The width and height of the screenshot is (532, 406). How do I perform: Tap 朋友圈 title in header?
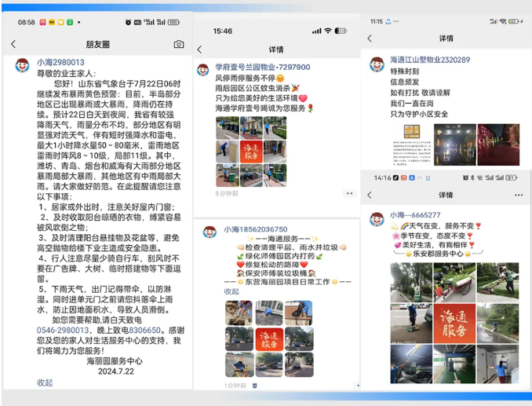pos(98,45)
